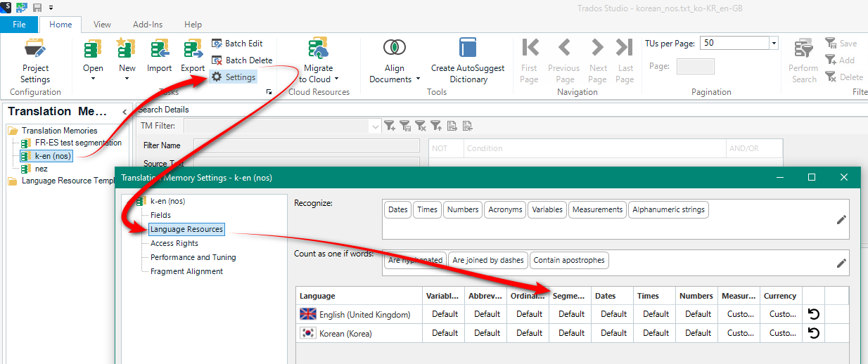Click the New translation memory icon

coord(127,50)
